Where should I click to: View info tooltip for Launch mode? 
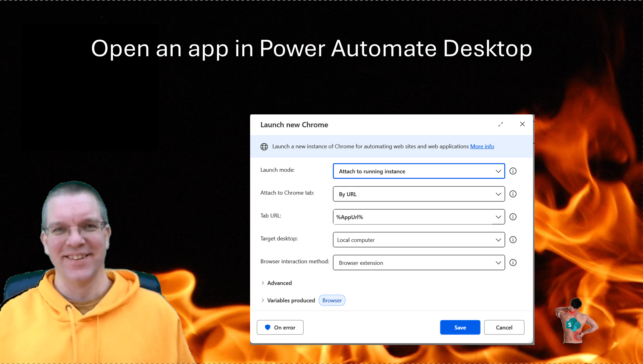(513, 171)
